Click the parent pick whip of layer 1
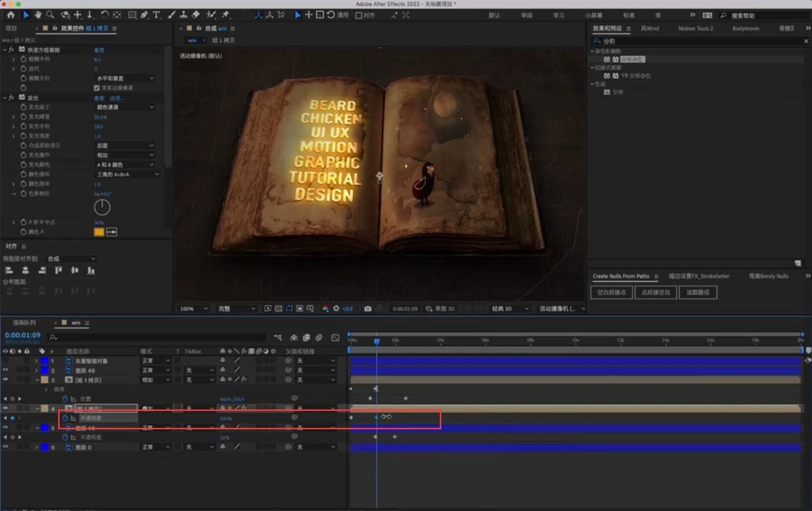This screenshot has width=812, height=511. pos(288,360)
